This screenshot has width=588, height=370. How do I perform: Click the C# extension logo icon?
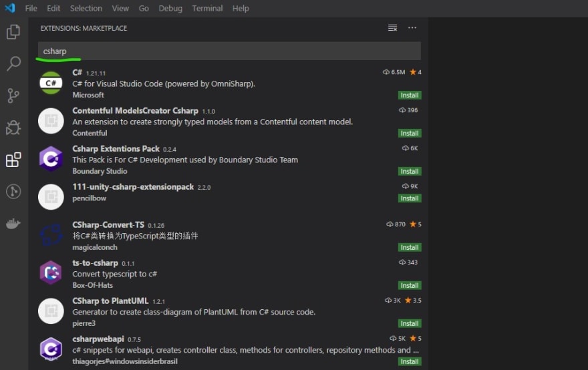coord(51,83)
